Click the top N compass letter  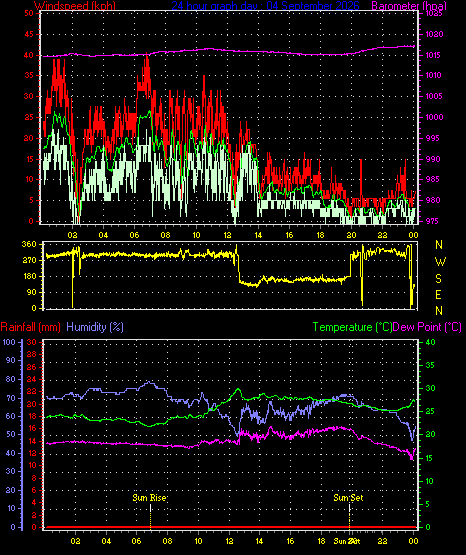click(439, 245)
